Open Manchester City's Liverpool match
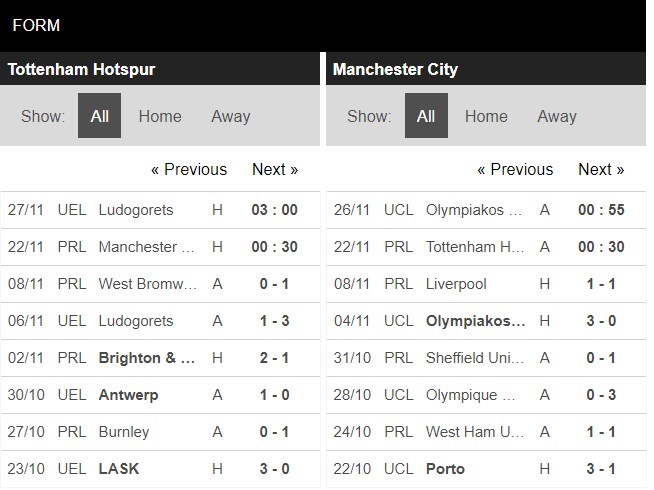Screen dimensions: 654x490 (x=456, y=284)
